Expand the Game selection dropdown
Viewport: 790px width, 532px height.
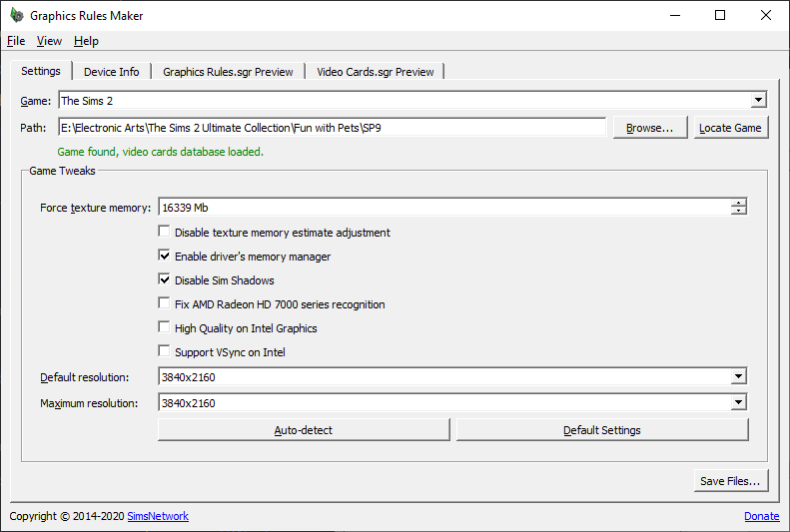click(x=758, y=100)
